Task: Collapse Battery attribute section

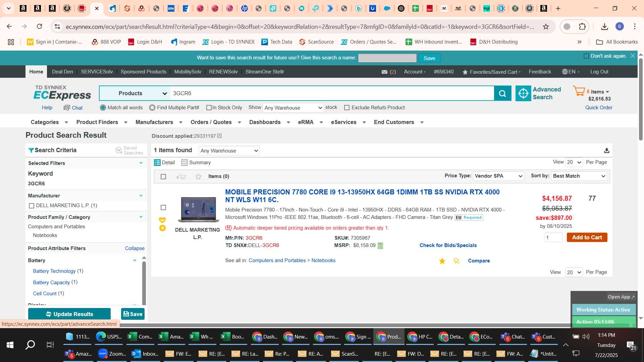Action: 135,260
